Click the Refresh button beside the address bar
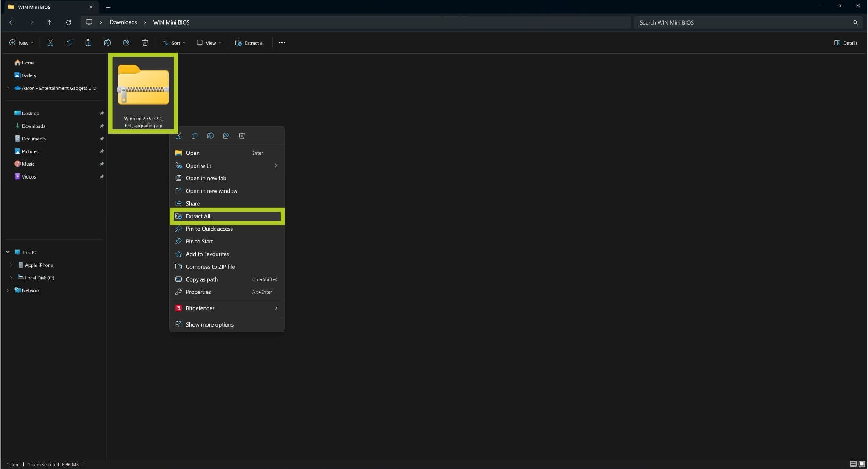This screenshot has height=469, width=868. click(69, 22)
